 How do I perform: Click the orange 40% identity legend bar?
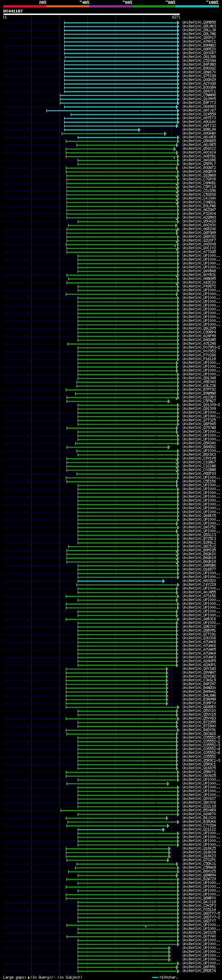(x=68, y=6)
